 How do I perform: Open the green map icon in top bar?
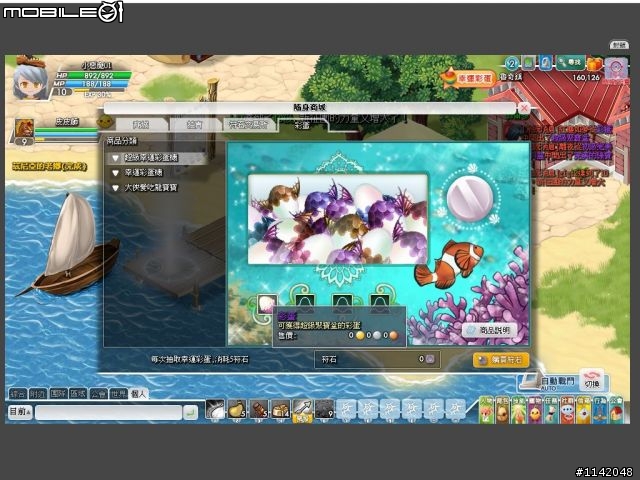529,63
